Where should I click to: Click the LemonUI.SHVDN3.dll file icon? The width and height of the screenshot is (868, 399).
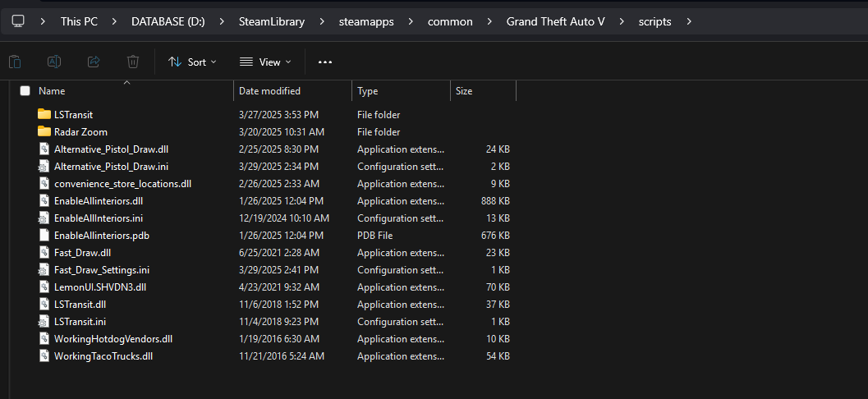[x=44, y=287]
